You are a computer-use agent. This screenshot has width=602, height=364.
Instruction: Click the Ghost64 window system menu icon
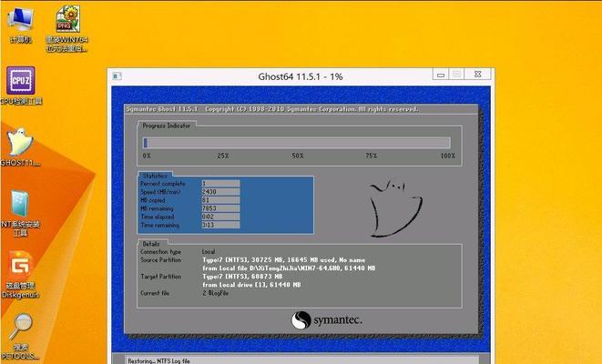coord(117,76)
